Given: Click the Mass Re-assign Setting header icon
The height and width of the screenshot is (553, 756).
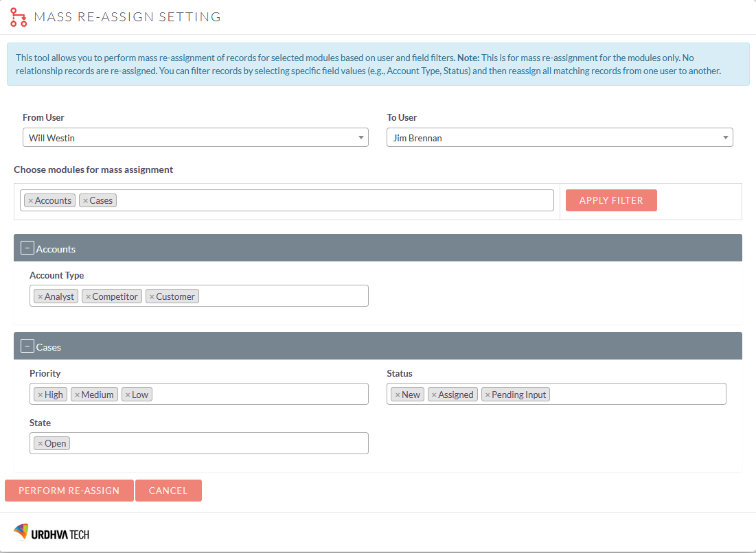Looking at the screenshot, I should tap(18, 16).
